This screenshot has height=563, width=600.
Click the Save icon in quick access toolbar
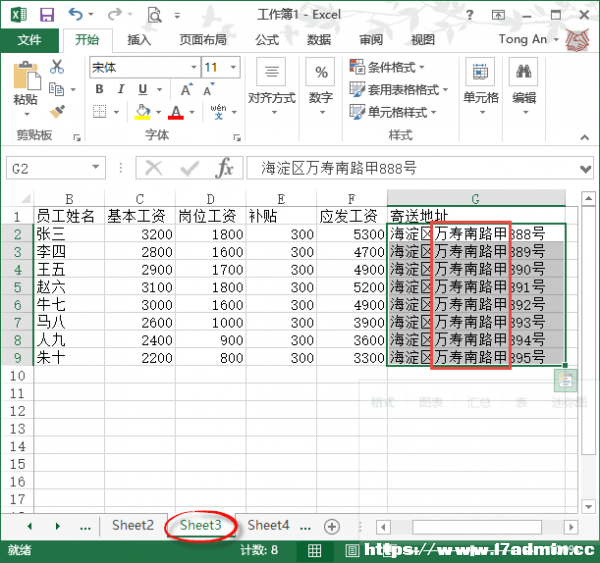[x=47, y=15]
